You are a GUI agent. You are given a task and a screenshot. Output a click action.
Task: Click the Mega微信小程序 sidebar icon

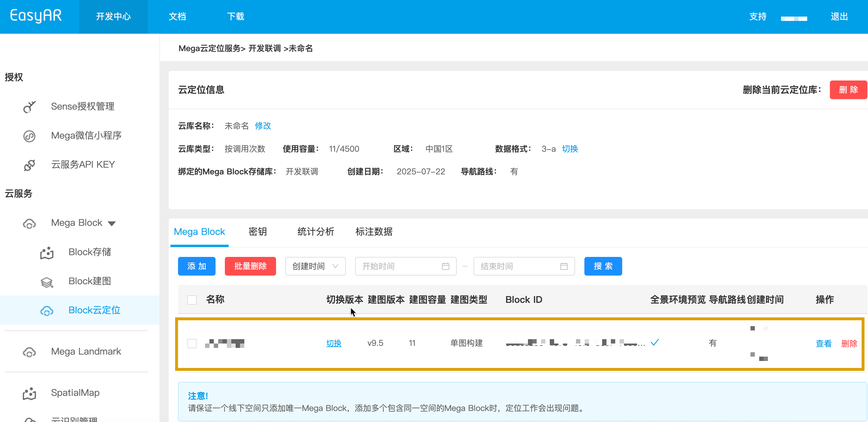coord(29,136)
